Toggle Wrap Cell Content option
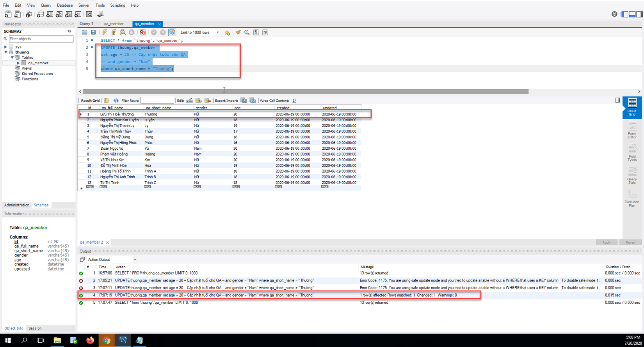This screenshot has width=644, height=347. tap(294, 101)
